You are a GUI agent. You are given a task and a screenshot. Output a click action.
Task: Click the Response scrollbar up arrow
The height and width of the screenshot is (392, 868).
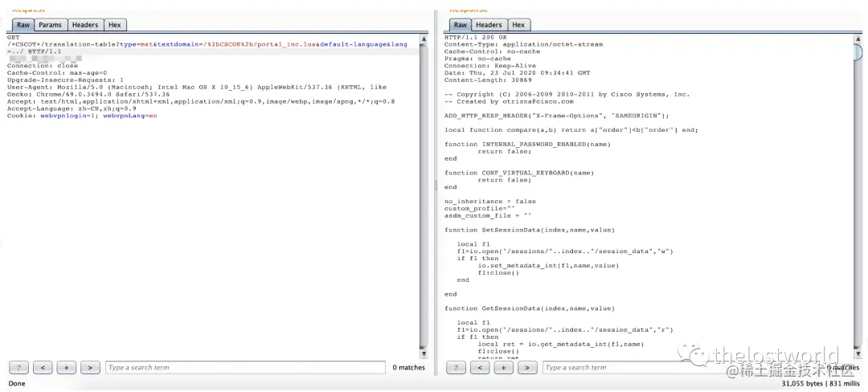click(858, 39)
